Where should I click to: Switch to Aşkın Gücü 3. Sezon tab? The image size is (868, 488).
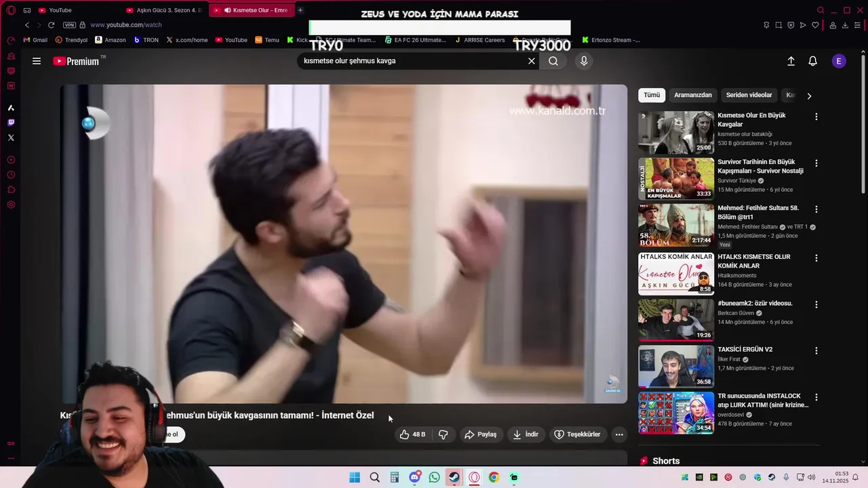[x=164, y=10]
